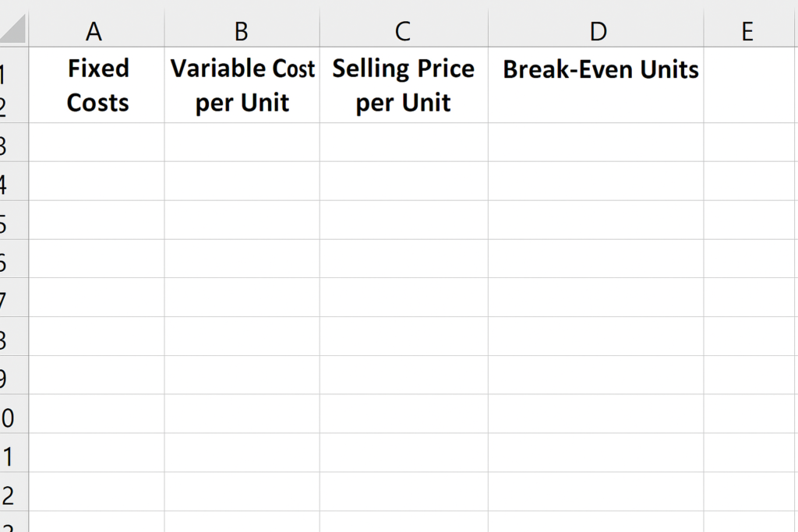The width and height of the screenshot is (798, 532).
Task: Highlight column D via its header
Action: click(597, 30)
